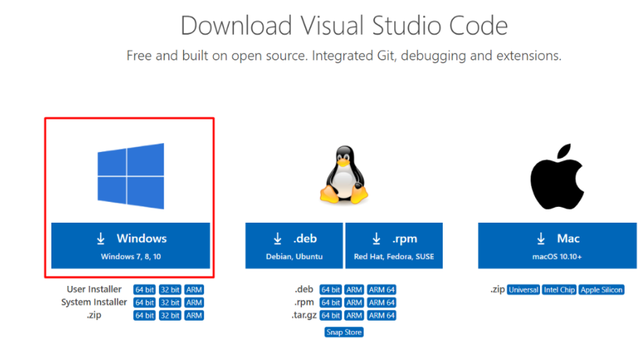Choose Linux .rpm ARM 64
Image resolution: width=644 pixels, height=338 pixels.
[x=382, y=303]
